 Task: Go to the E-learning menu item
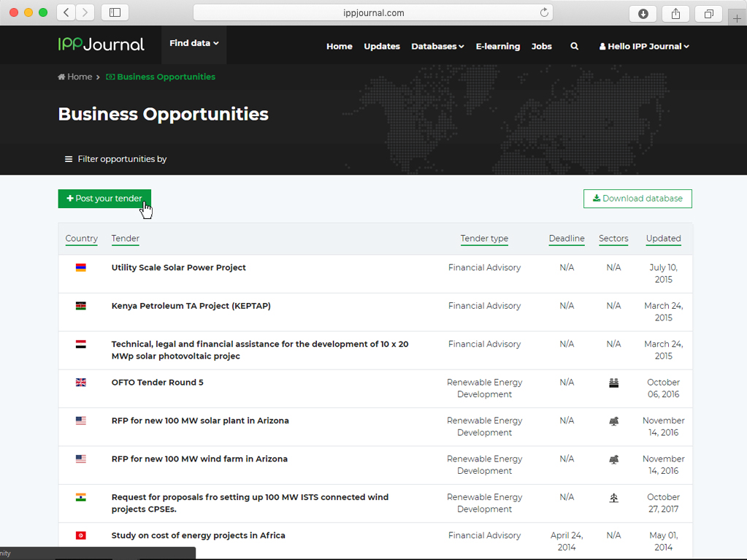[497, 46]
